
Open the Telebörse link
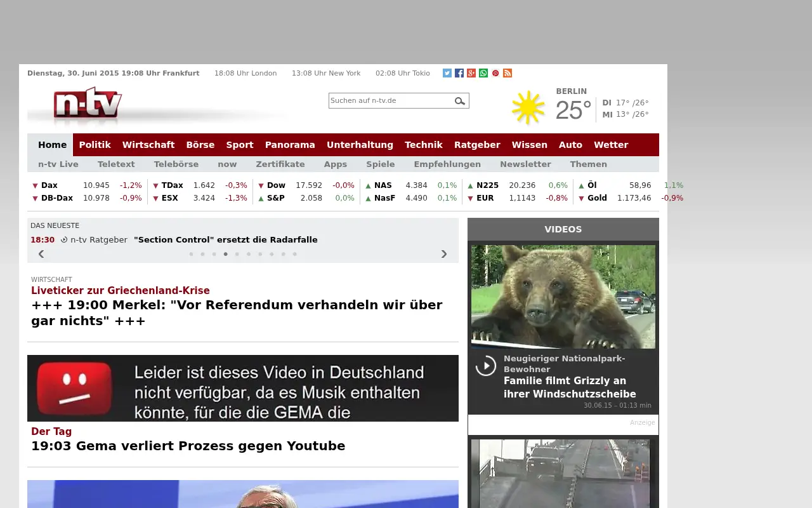(176, 164)
